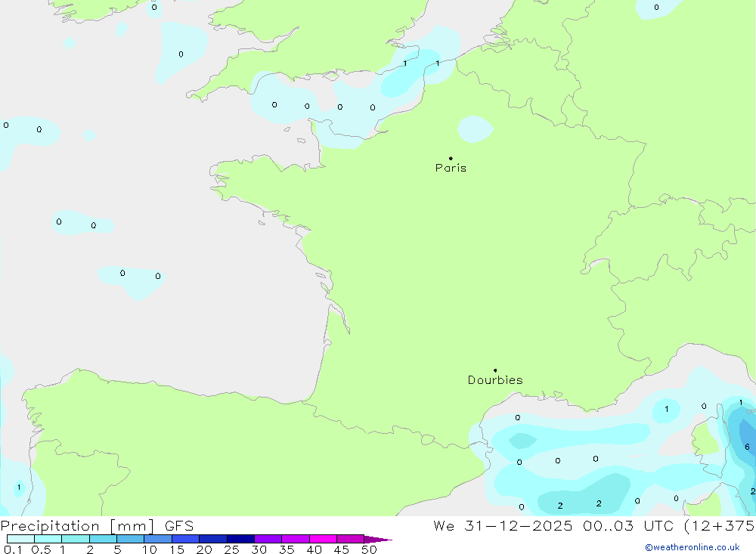
Task: Click the 50 mm legend arrow tip
Action: pos(378,540)
